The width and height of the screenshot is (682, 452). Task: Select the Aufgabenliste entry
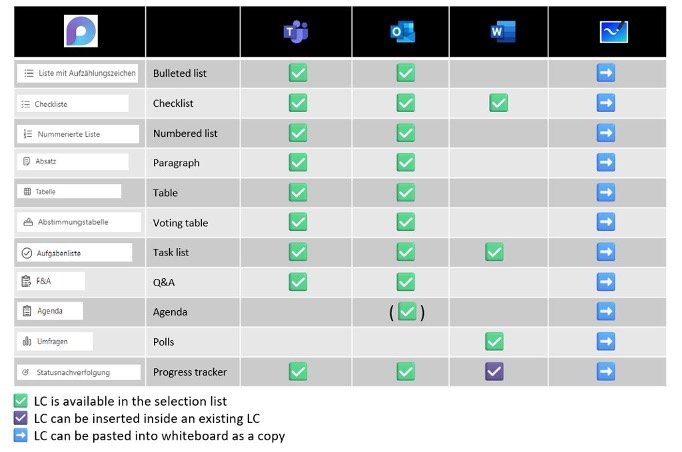coord(74,253)
